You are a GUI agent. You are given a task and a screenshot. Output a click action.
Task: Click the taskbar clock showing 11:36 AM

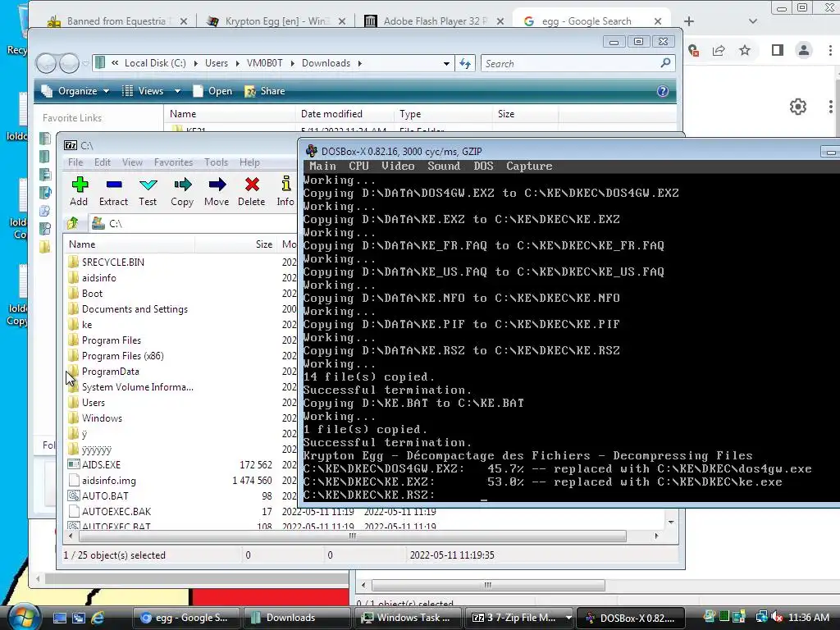coord(809,617)
